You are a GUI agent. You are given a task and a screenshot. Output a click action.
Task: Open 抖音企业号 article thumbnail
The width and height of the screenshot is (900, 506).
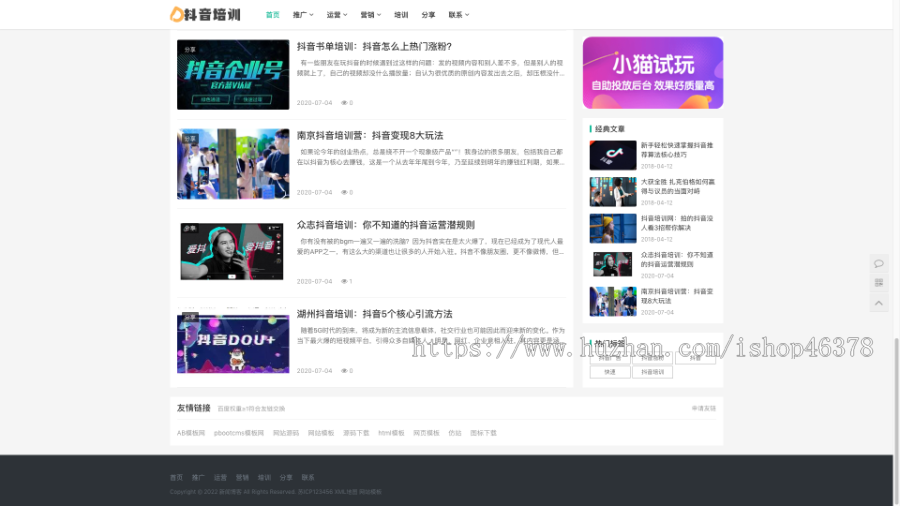pos(233,75)
